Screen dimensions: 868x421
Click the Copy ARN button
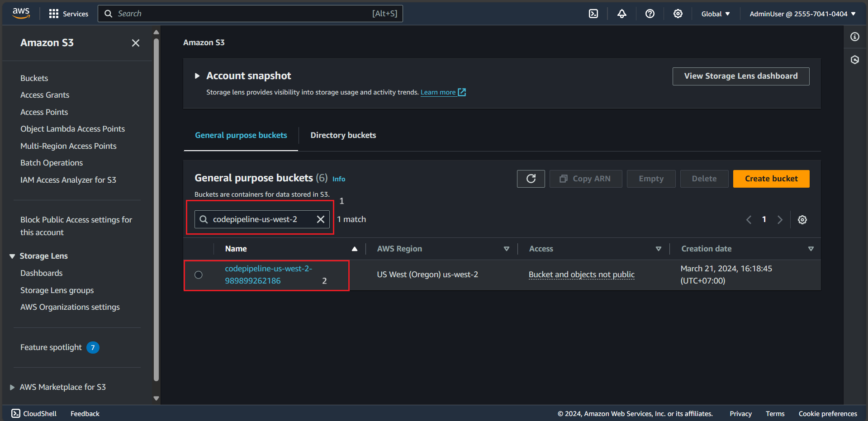pyautogui.click(x=586, y=179)
